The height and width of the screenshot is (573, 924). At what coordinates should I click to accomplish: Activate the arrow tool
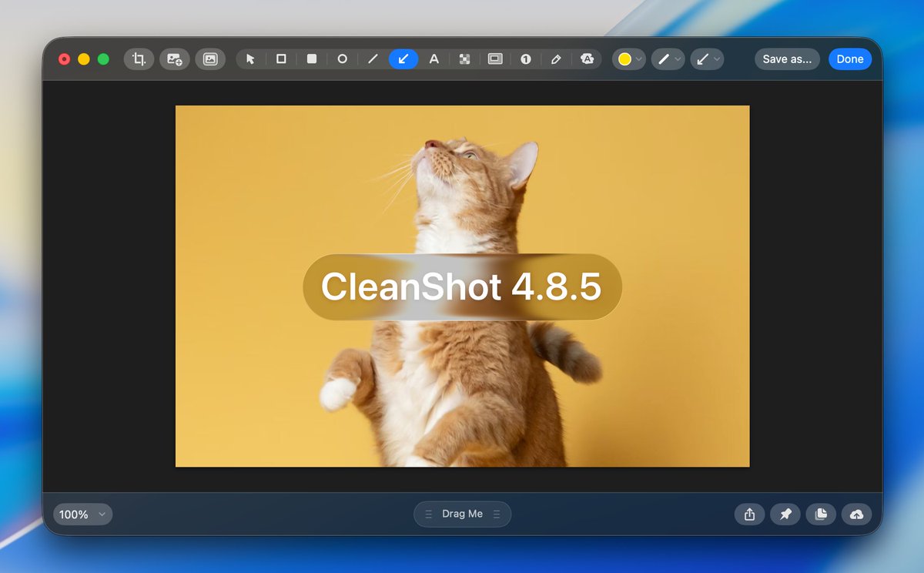click(x=403, y=59)
